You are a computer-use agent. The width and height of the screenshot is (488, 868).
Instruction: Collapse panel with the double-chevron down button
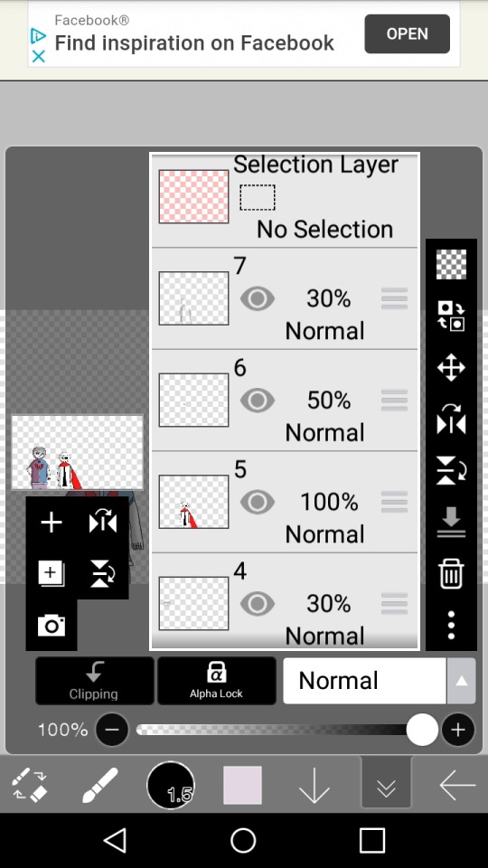[386, 784]
